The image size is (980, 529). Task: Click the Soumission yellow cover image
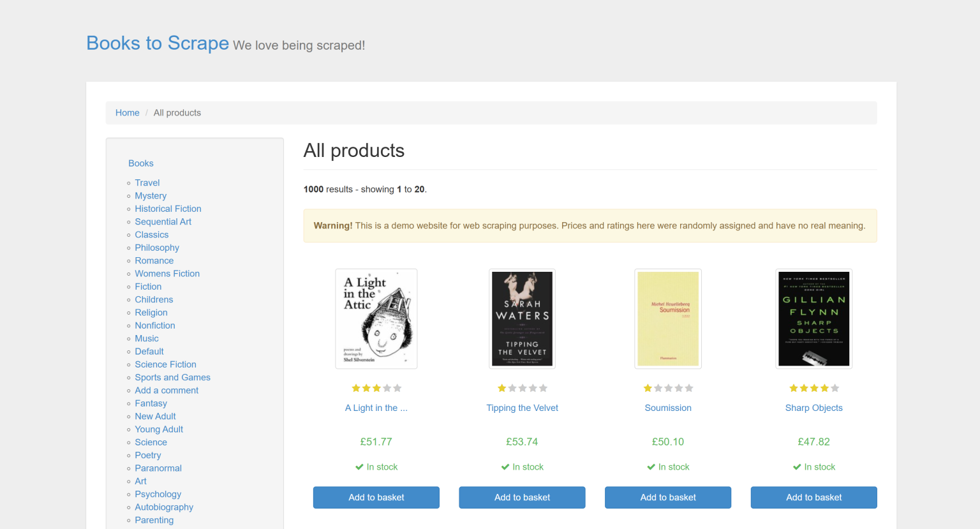(667, 318)
